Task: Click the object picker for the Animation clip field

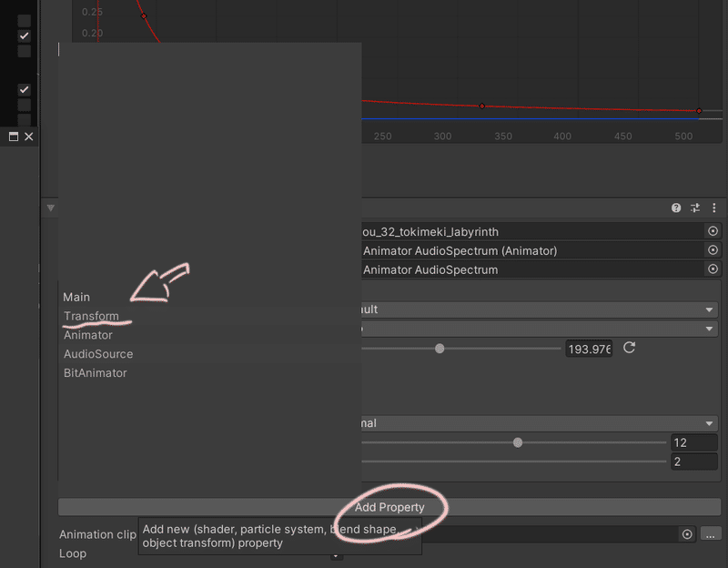Action: click(x=689, y=535)
